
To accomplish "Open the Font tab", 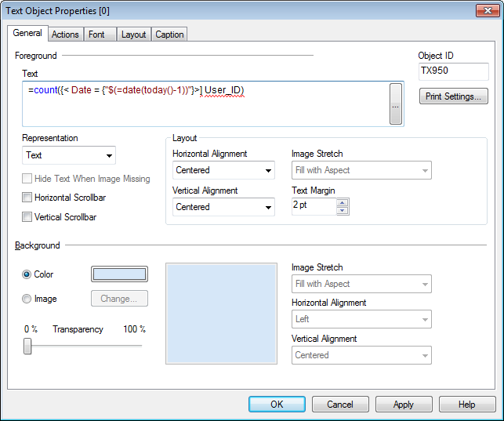I will (x=96, y=34).
